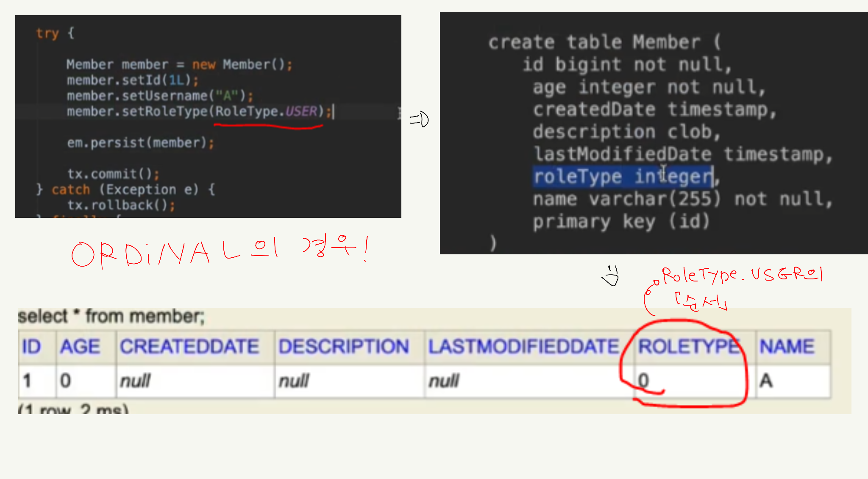Click the handwritten down arrow below SQL panel
868x479 pixels.
coord(611,276)
